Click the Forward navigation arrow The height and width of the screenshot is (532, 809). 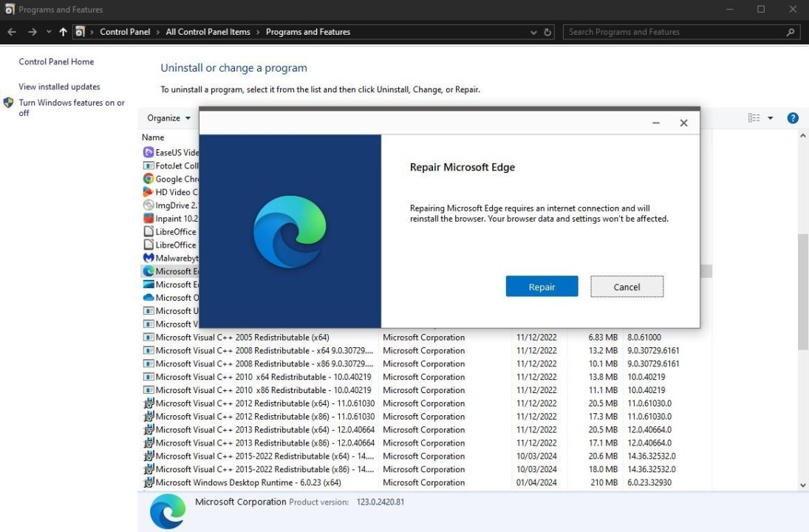pyautogui.click(x=32, y=32)
